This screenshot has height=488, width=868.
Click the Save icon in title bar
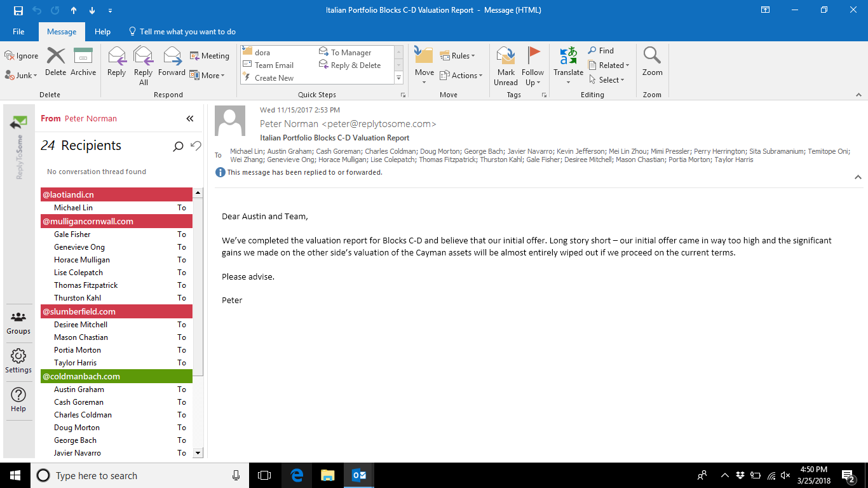[18, 10]
